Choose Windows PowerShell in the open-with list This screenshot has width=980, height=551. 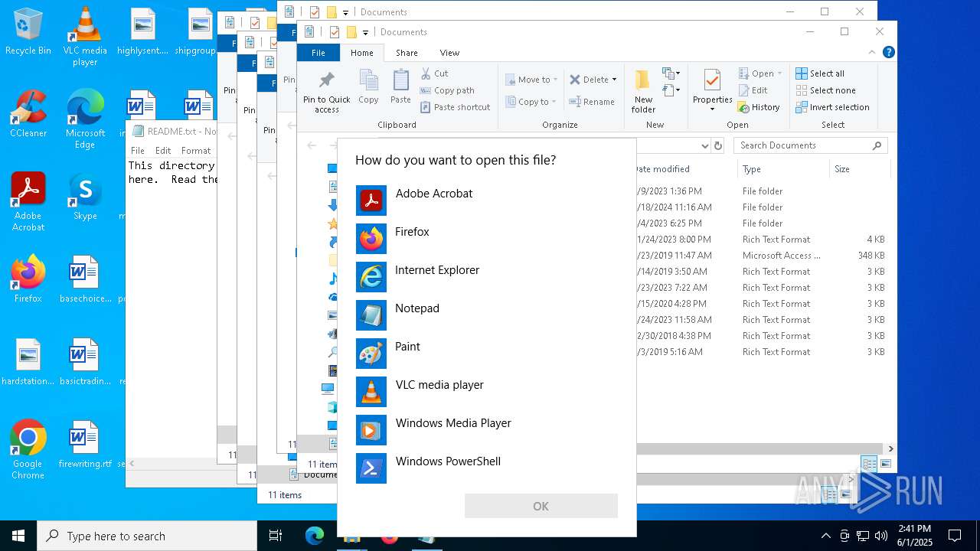point(487,468)
